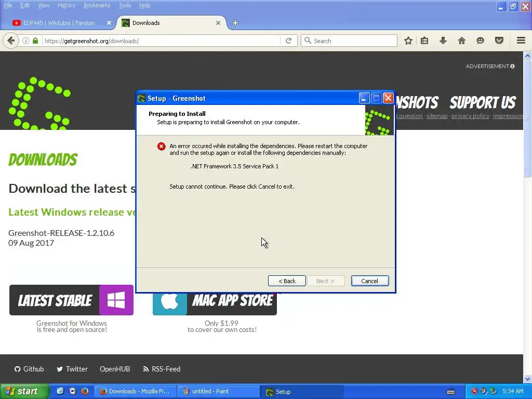This screenshot has height=399, width=532.
Task: Open the Pocket icon
Action: [x=499, y=41]
